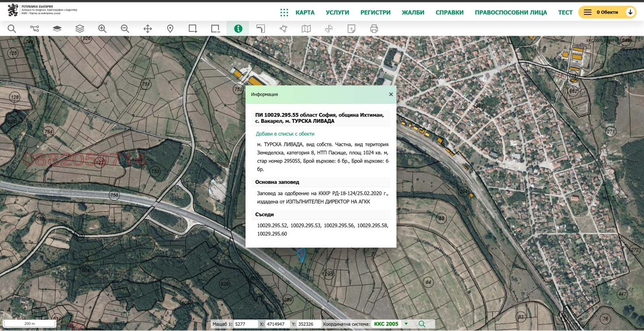This screenshot has width=644, height=331.
Task: Open the ЖАЛБИ menu
Action: pyautogui.click(x=413, y=12)
